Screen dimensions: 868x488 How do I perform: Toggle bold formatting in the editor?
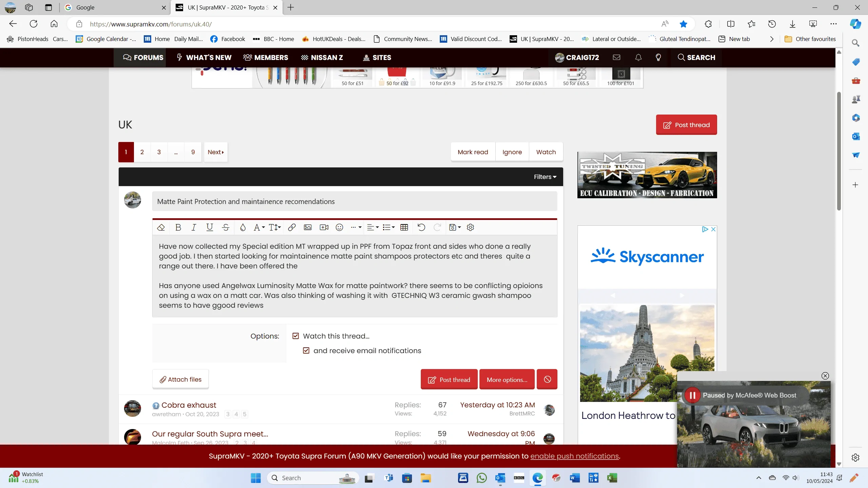[178, 227]
